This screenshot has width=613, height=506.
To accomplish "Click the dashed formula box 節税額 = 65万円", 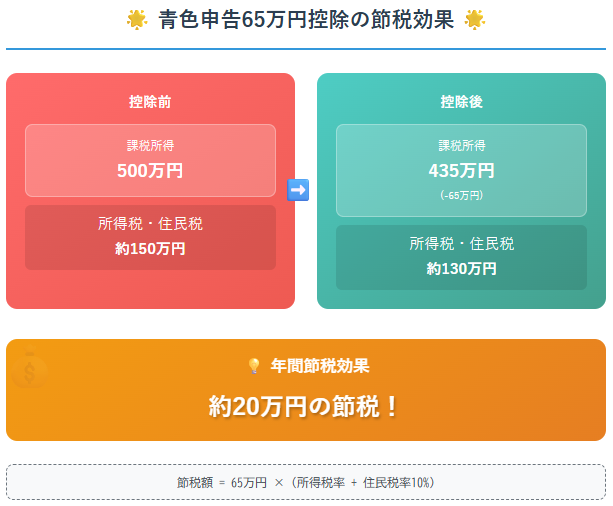I will tap(306, 482).
